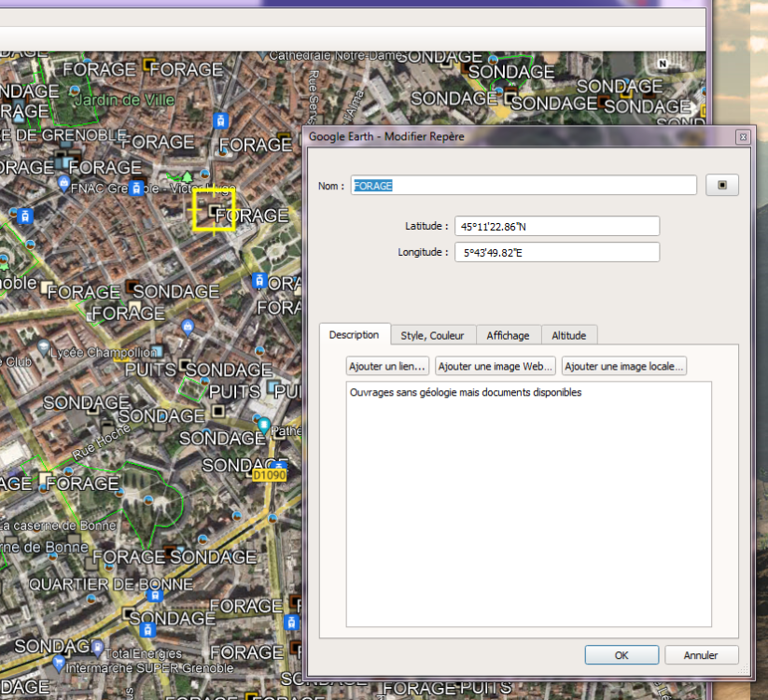Image resolution: width=768 pixels, height=700 pixels.
Task: Click Ajouter une image Web button
Action: pyautogui.click(x=496, y=367)
